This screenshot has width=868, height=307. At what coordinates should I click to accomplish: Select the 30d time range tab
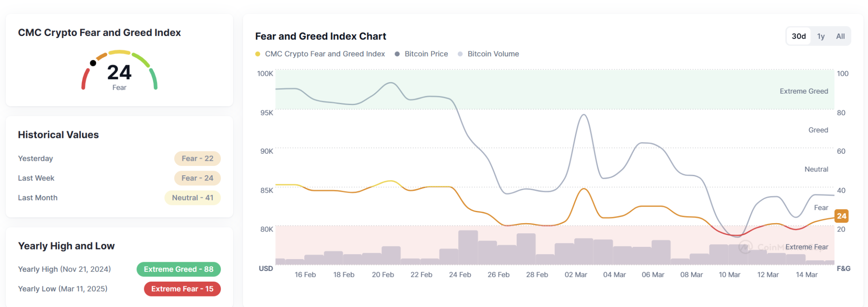(x=798, y=36)
